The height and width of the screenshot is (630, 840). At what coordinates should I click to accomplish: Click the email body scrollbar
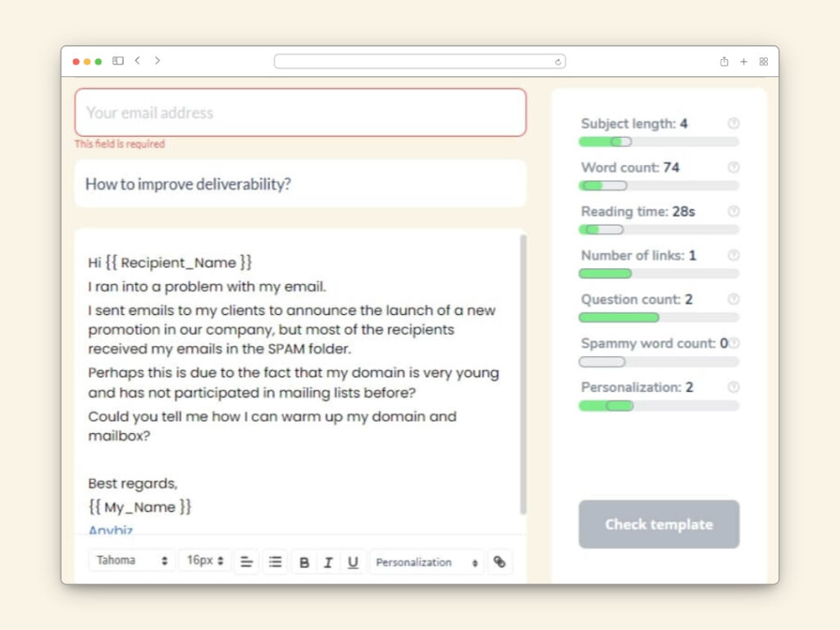[523, 374]
